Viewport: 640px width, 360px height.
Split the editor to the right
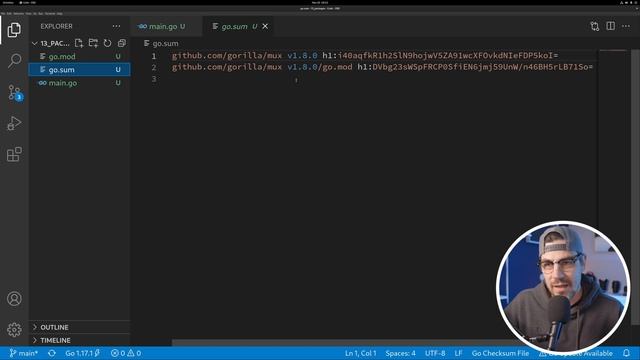coord(611,26)
